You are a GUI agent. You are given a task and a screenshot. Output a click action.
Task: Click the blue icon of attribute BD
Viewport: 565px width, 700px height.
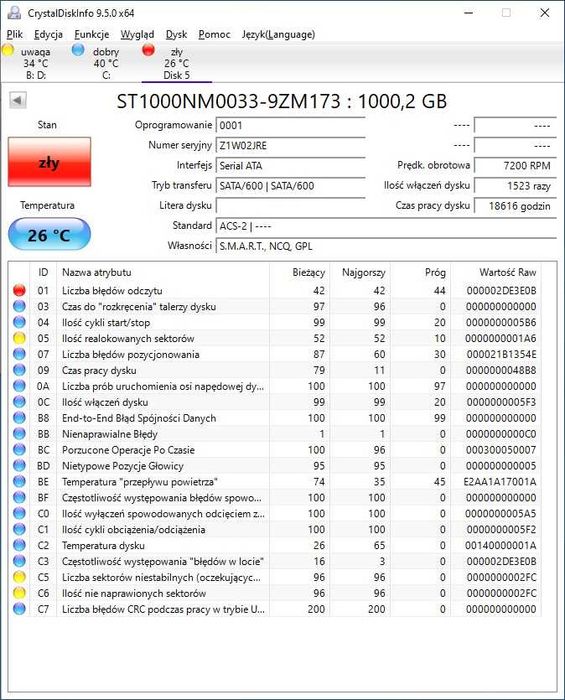[x=19, y=466]
